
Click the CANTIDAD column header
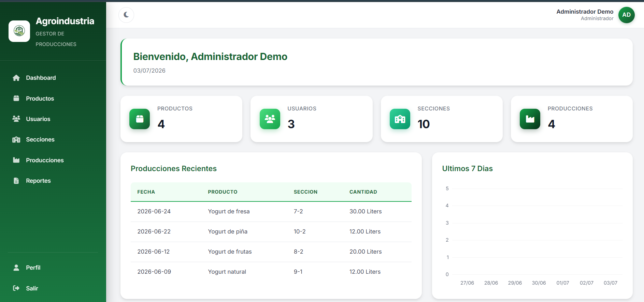(x=363, y=192)
